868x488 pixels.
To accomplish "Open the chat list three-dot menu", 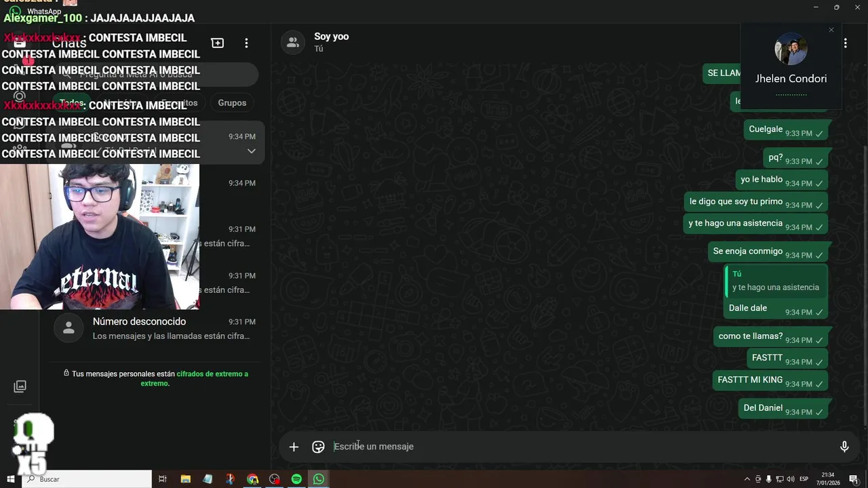I will pos(246,43).
